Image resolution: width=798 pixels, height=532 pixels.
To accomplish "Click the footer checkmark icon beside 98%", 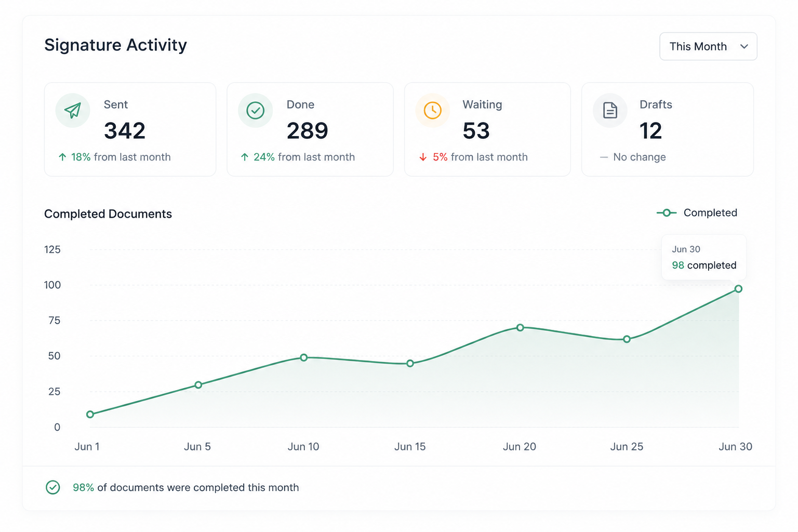I will pos(53,487).
